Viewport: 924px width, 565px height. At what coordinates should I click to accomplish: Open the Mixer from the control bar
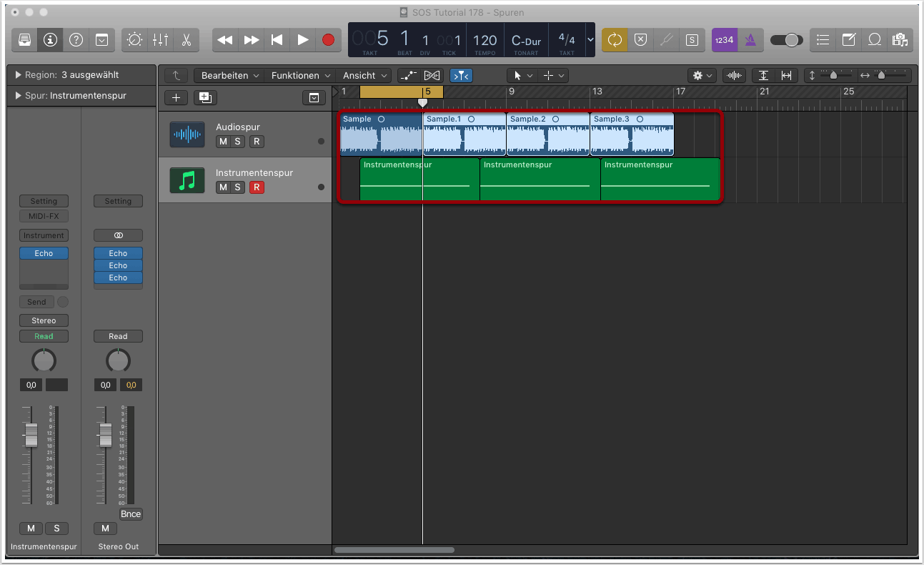coord(161,40)
